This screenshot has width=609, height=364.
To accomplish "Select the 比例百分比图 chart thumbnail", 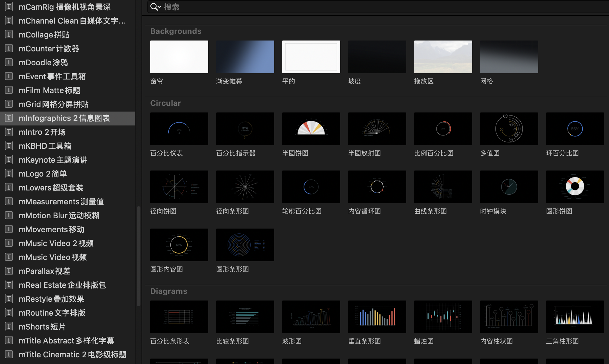I will [x=443, y=129].
